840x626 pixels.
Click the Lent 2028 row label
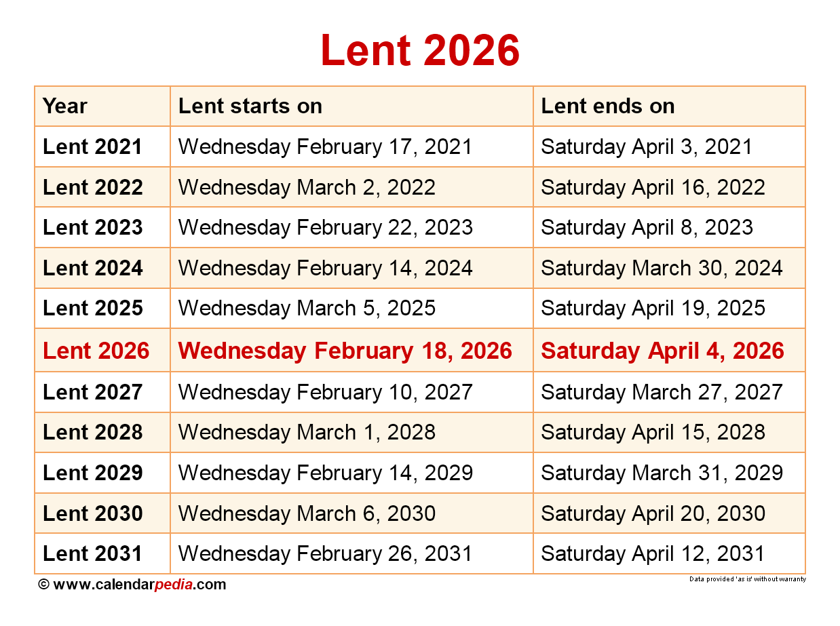[92, 433]
